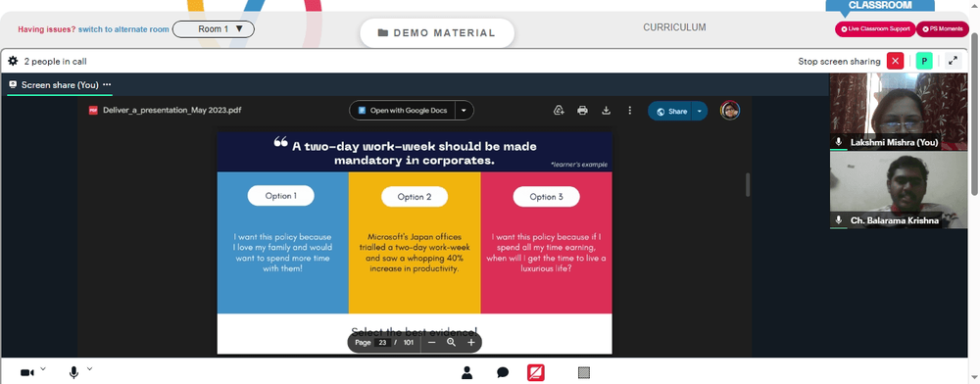
Task: Click Open with Google Docs
Action: pos(403,111)
